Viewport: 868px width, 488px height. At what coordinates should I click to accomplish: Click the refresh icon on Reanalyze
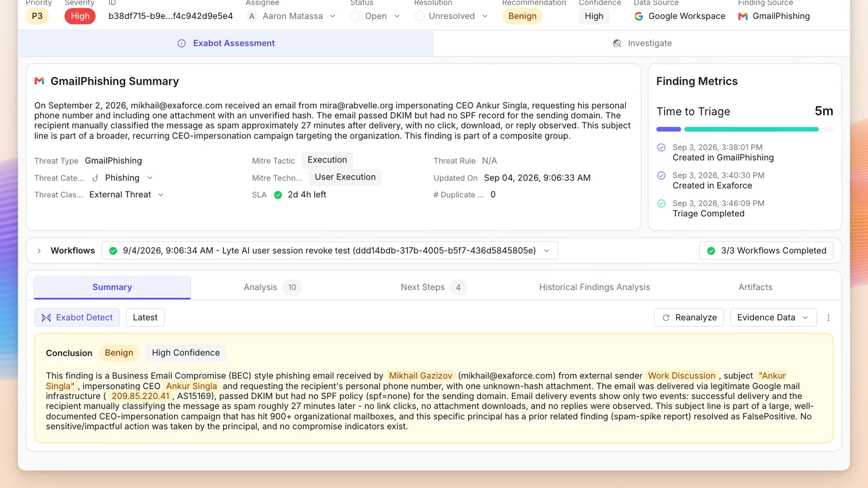point(666,318)
